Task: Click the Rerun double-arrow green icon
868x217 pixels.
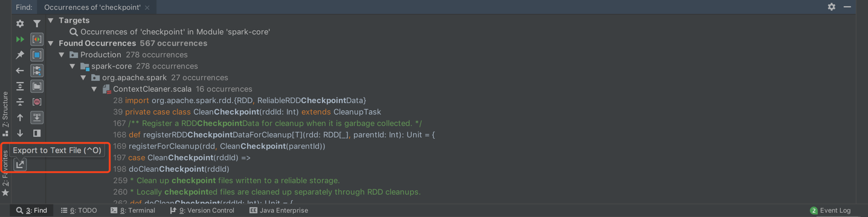Action: [x=20, y=39]
